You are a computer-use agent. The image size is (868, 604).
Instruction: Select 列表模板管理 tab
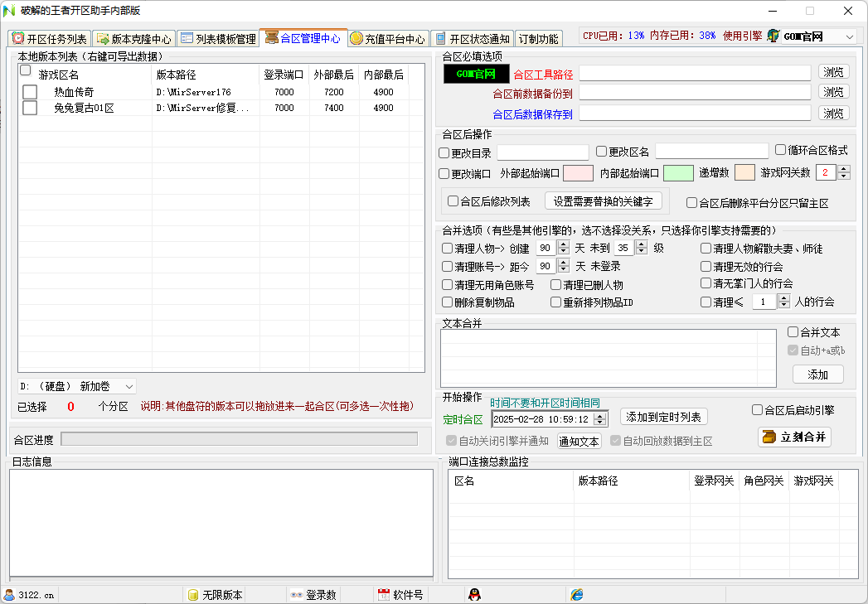pos(218,39)
